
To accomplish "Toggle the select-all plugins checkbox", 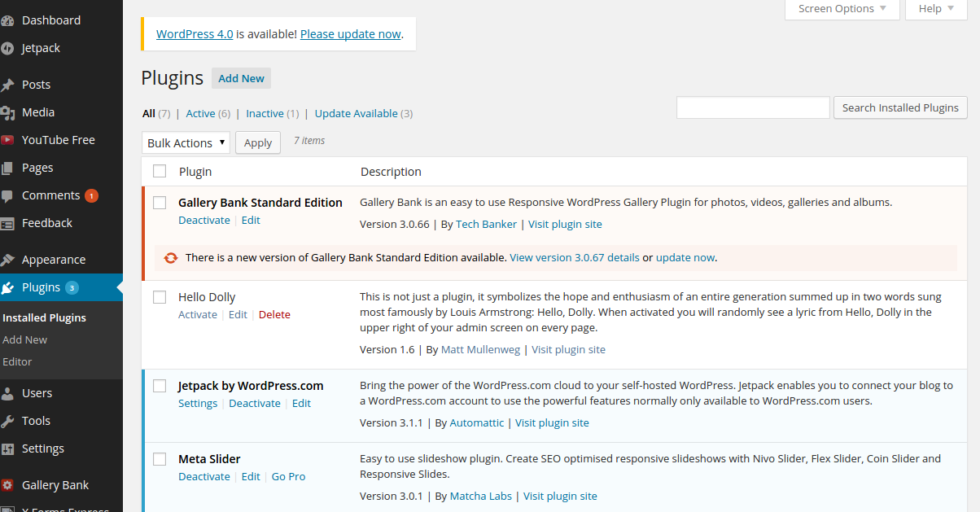I will [x=160, y=171].
